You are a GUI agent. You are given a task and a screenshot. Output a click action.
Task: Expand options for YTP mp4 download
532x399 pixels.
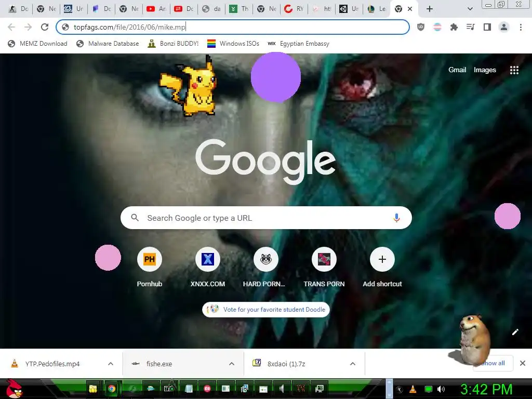click(111, 364)
